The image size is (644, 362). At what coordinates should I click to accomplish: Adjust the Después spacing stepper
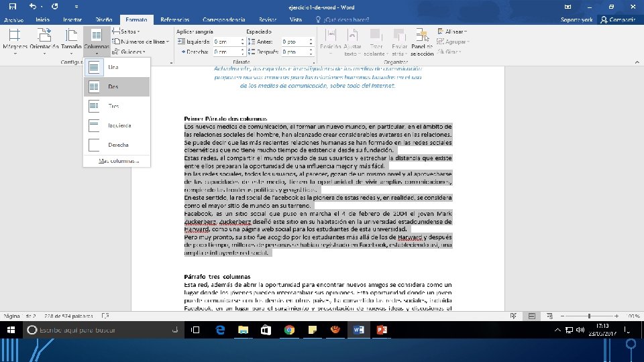(311, 52)
